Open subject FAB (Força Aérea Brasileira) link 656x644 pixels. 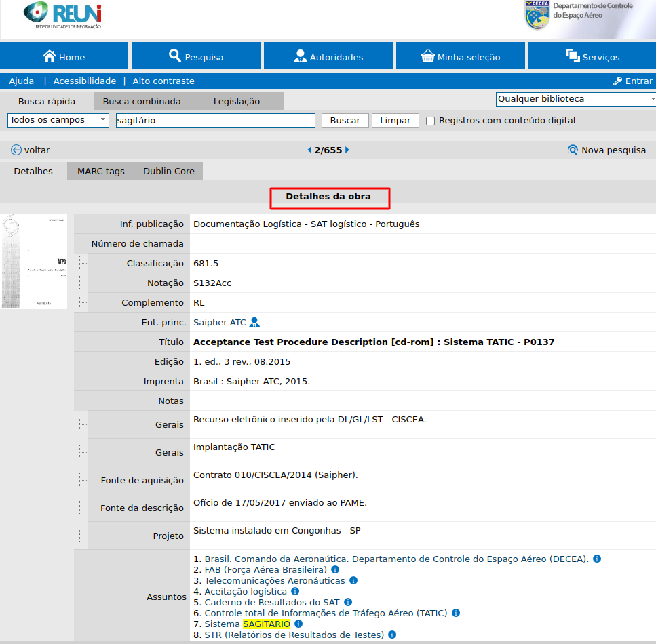coord(266,570)
